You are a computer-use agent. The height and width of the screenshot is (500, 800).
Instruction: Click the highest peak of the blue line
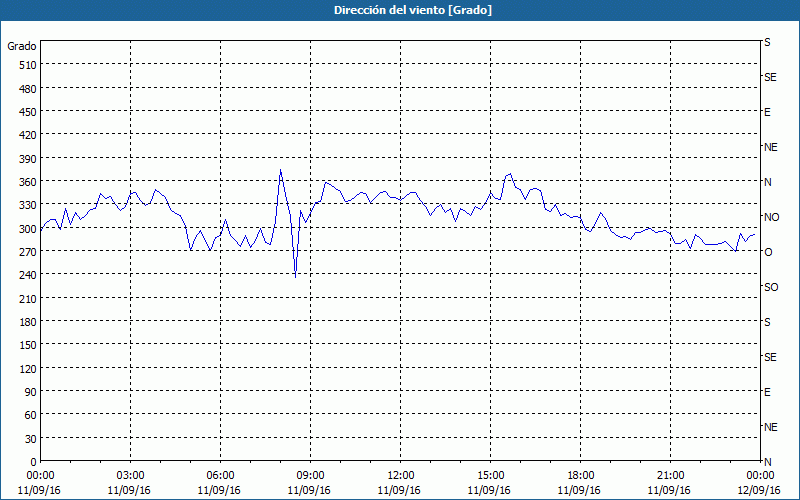[x=280, y=169]
